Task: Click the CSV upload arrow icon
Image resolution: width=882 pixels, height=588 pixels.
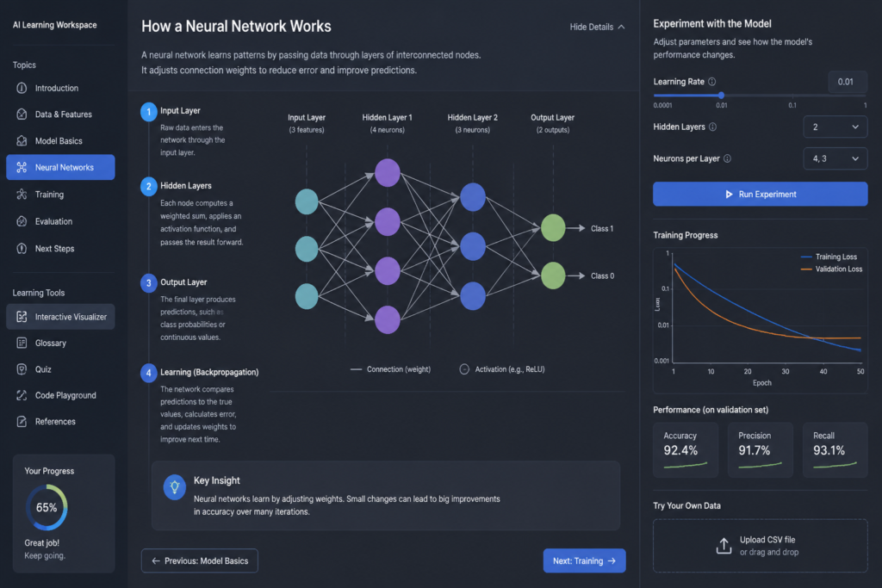Action: (x=724, y=545)
